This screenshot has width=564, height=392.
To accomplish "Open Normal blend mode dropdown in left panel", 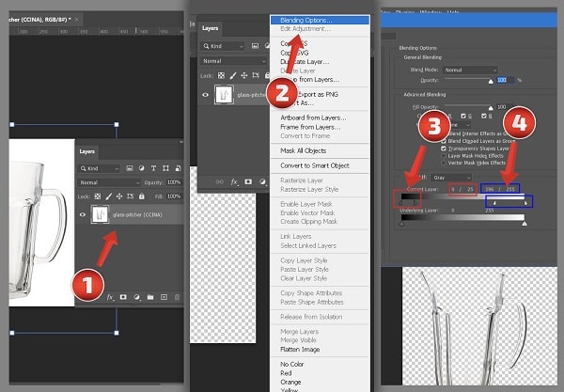I will point(109,182).
